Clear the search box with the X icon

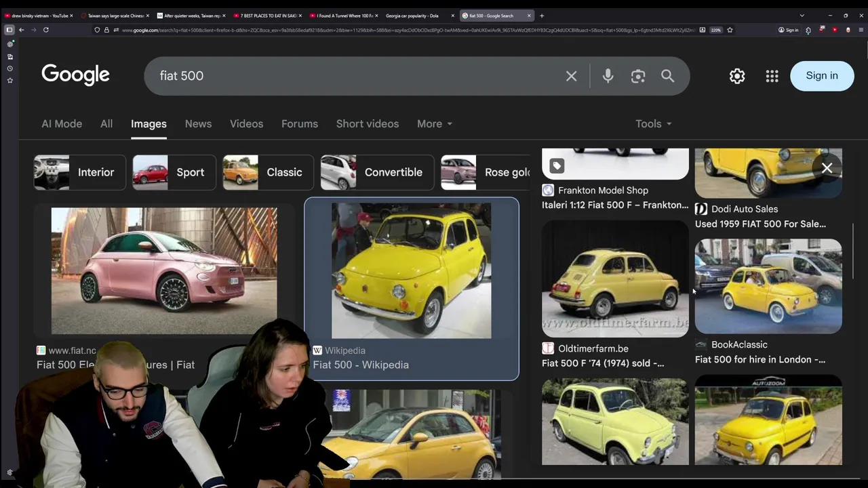coord(571,76)
